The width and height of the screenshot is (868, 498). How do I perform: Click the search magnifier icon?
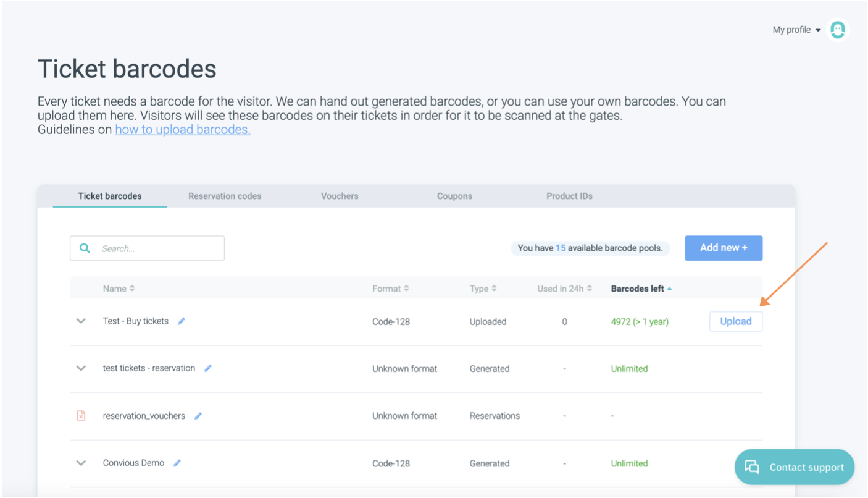(x=85, y=248)
